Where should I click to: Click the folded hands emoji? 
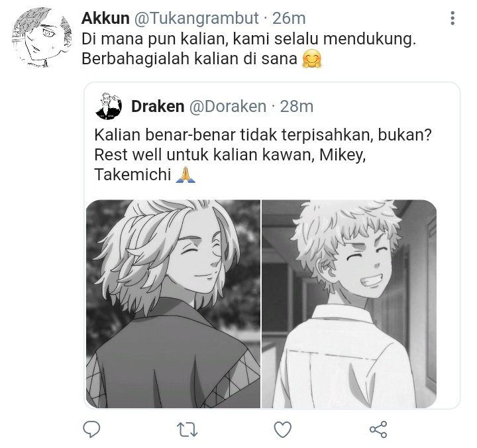pyautogui.click(x=185, y=175)
